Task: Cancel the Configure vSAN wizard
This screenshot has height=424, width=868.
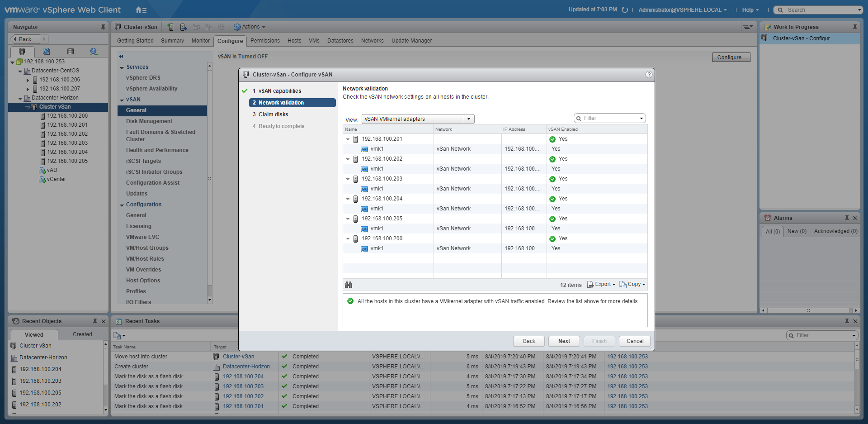Action: (x=635, y=341)
